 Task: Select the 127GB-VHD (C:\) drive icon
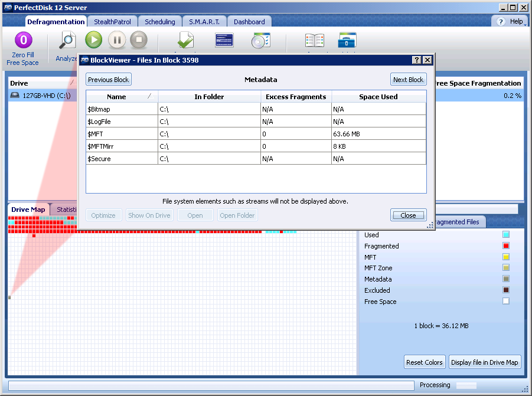(x=15, y=95)
